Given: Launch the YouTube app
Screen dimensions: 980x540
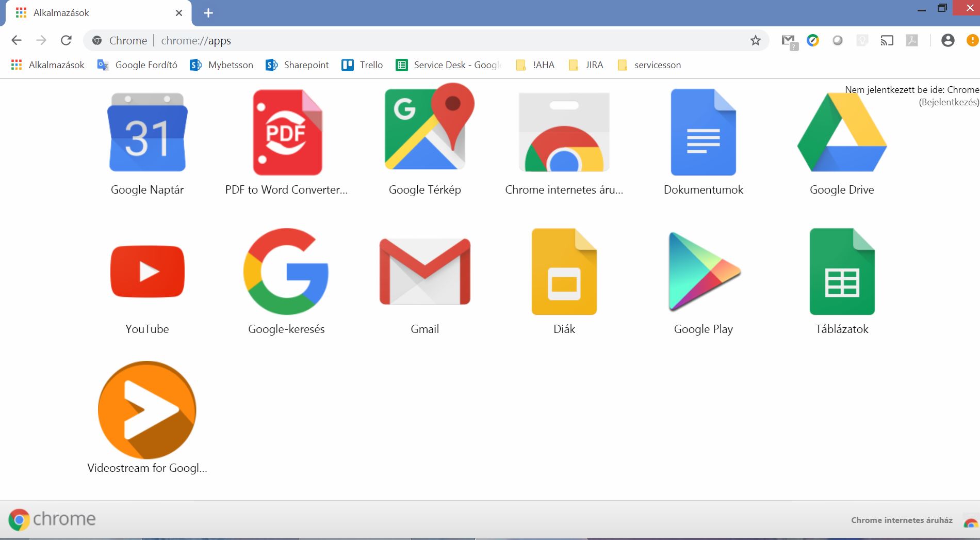Looking at the screenshot, I should point(147,272).
